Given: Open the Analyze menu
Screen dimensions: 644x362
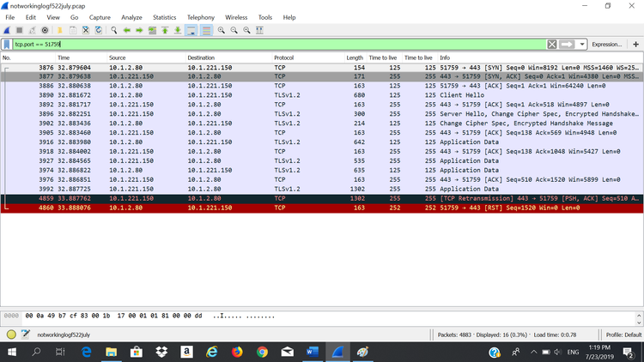Looking at the screenshot, I should [131, 17].
